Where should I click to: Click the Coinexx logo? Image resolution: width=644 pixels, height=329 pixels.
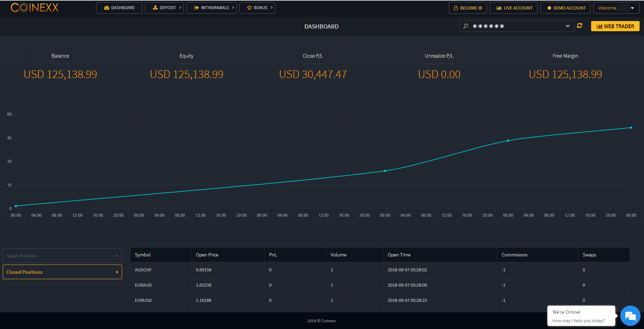point(35,8)
